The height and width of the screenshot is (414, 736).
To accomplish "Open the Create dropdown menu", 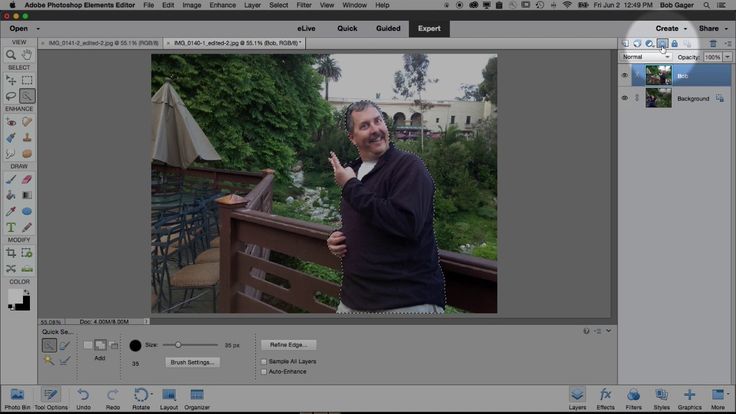I will [670, 28].
